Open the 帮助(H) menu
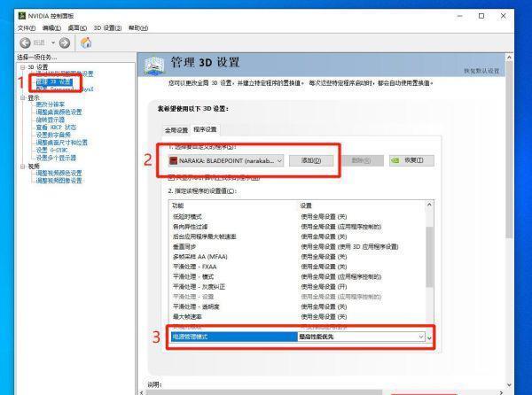The image size is (532, 395). click(138, 27)
